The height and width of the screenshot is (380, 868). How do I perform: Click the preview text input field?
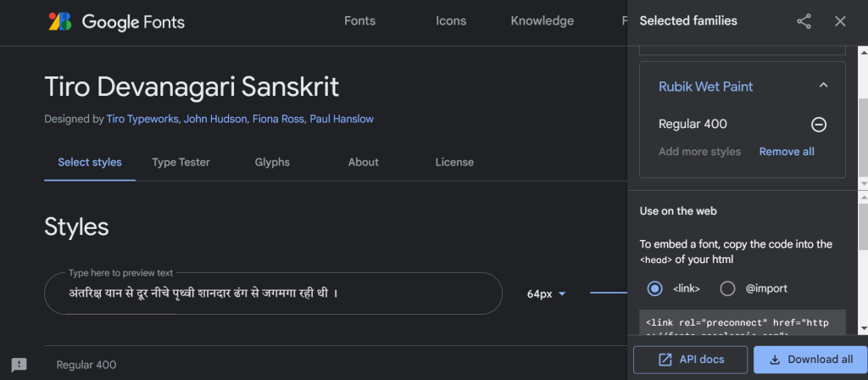[274, 293]
